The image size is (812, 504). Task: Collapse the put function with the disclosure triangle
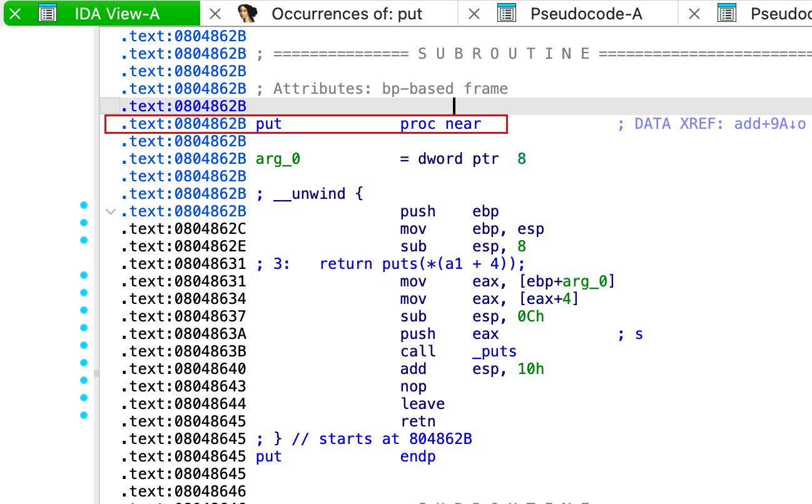click(x=110, y=212)
